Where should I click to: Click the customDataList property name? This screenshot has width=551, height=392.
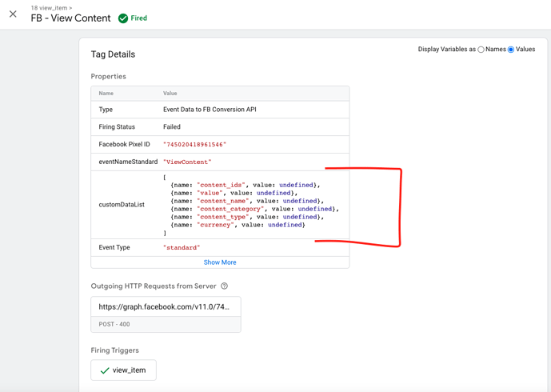[122, 205]
